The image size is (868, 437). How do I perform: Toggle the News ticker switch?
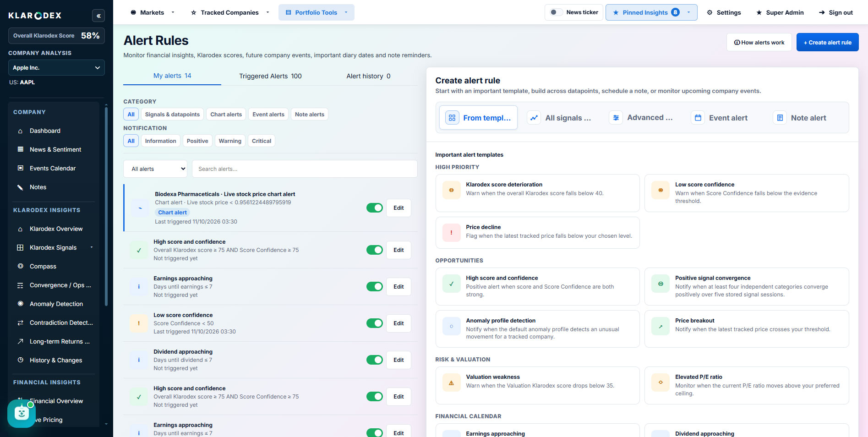click(556, 12)
